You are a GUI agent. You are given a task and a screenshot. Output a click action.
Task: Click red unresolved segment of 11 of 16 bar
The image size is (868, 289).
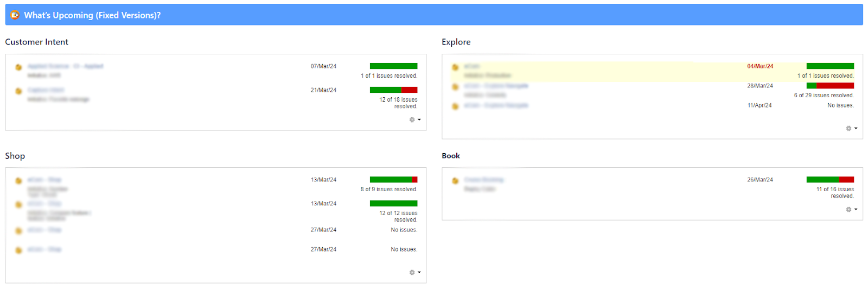pos(846,180)
